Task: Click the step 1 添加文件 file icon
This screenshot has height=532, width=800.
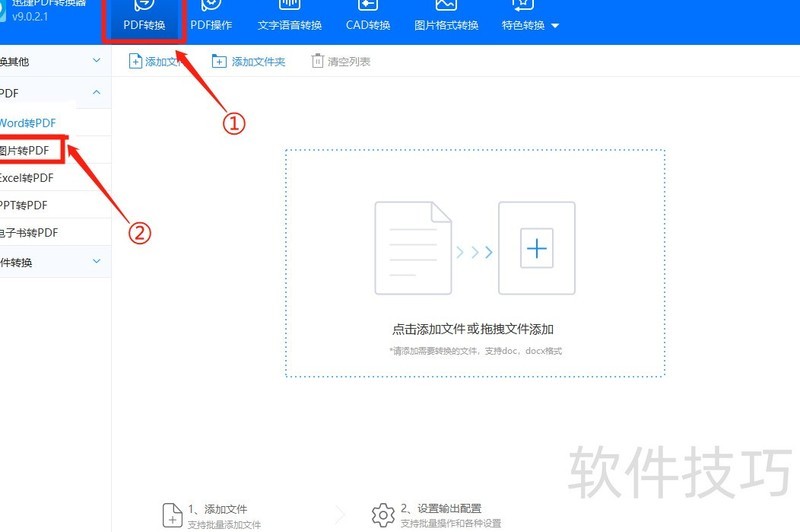Action: 172,515
